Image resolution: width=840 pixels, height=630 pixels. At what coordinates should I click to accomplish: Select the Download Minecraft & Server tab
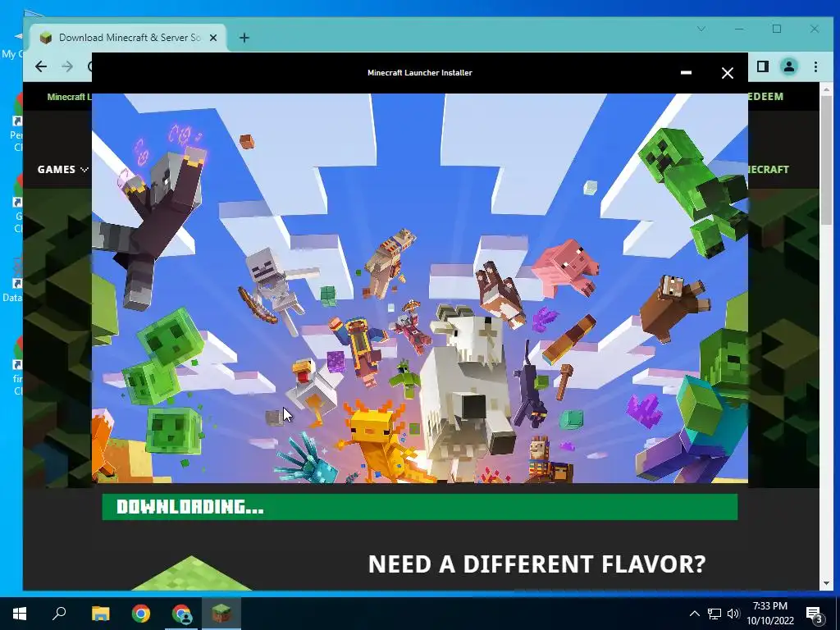[129, 38]
